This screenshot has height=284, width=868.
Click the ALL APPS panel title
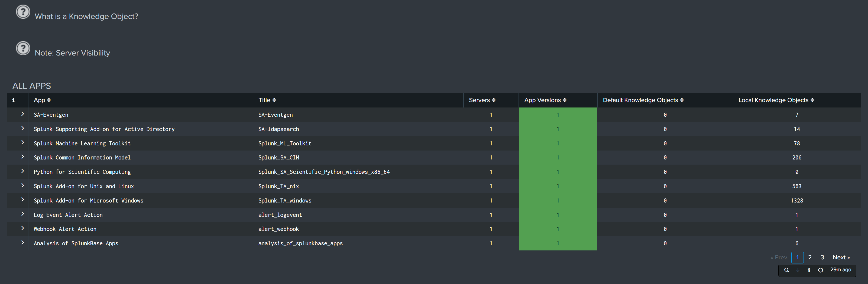pos(32,86)
